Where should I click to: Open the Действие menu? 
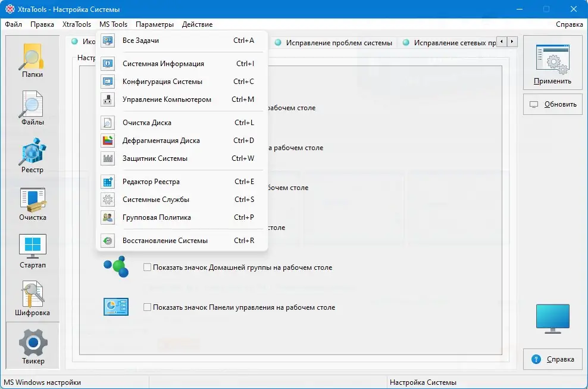coord(197,24)
